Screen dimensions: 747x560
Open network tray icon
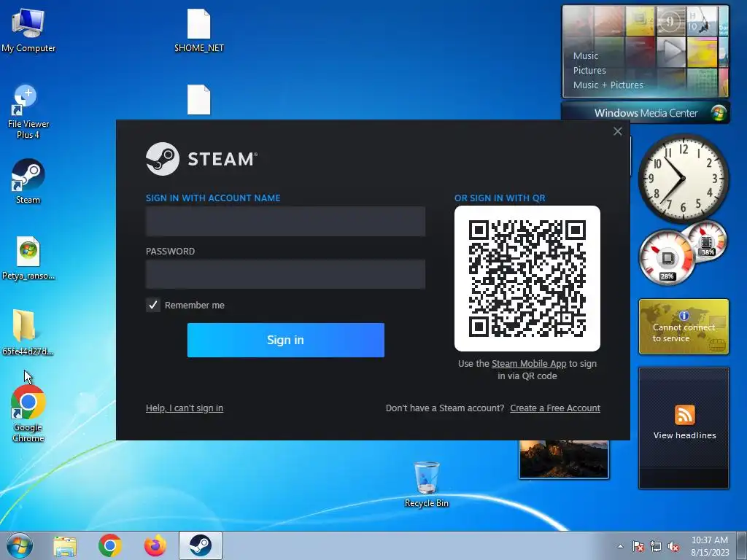pos(656,547)
